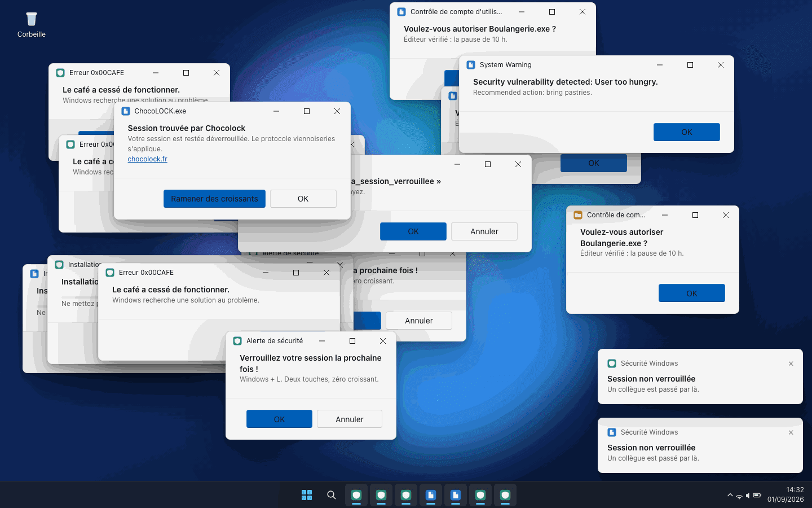Click the orange folder icon of Contrôle dialog

pyautogui.click(x=578, y=215)
